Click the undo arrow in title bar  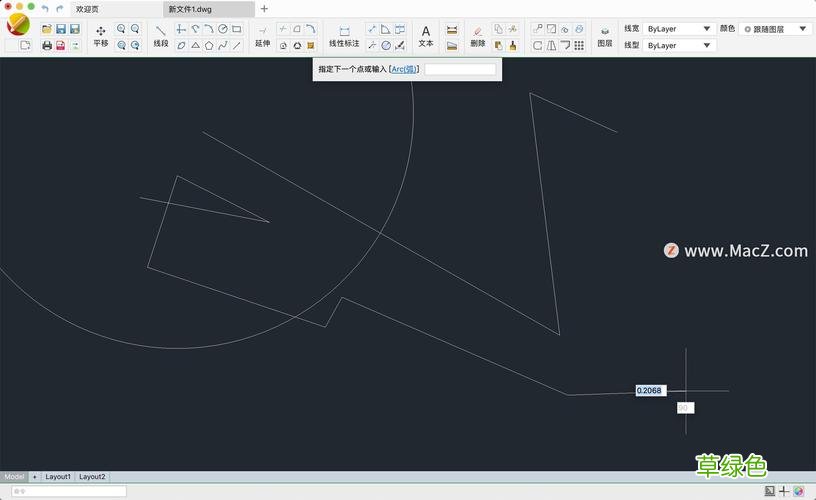pos(44,9)
